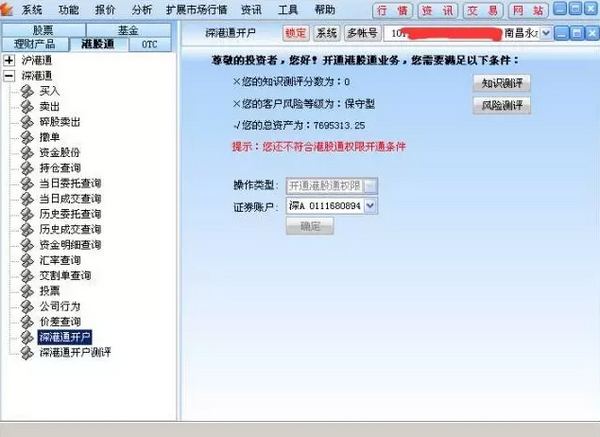This screenshot has width=600, height=437.
Task: Click the icon beside 公司行为
Action: pyautogui.click(x=27, y=306)
